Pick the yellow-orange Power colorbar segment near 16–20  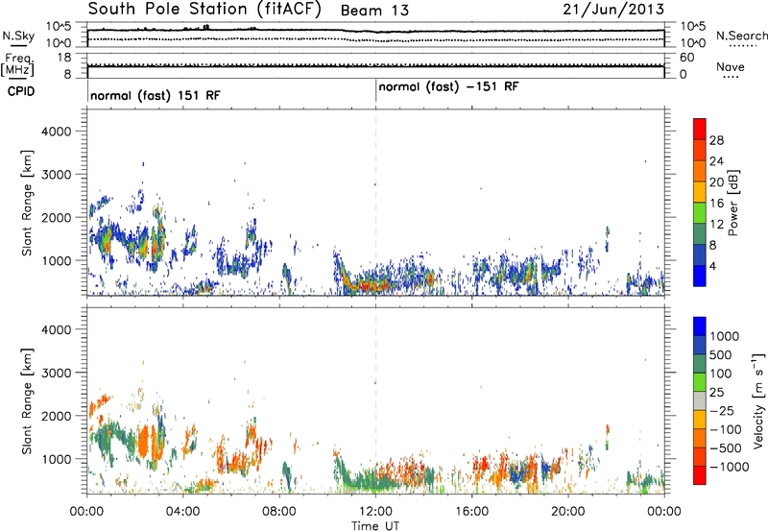[700, 192]
